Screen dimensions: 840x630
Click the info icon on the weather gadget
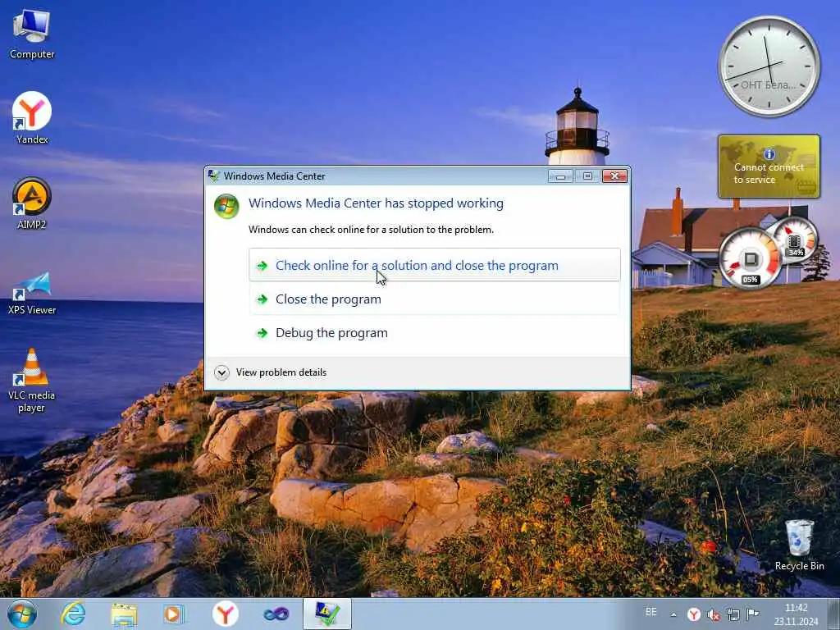[x=769, y=154]
